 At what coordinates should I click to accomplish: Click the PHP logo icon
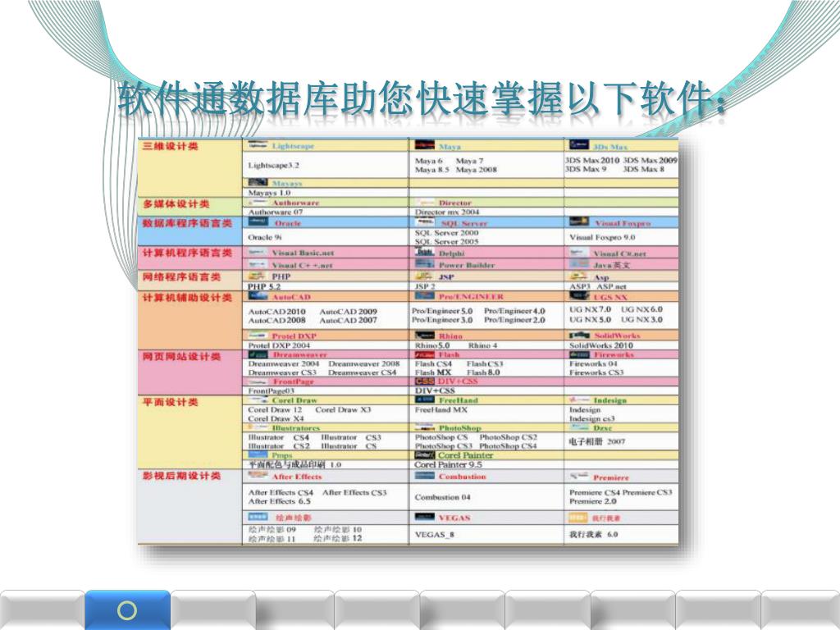257,276
